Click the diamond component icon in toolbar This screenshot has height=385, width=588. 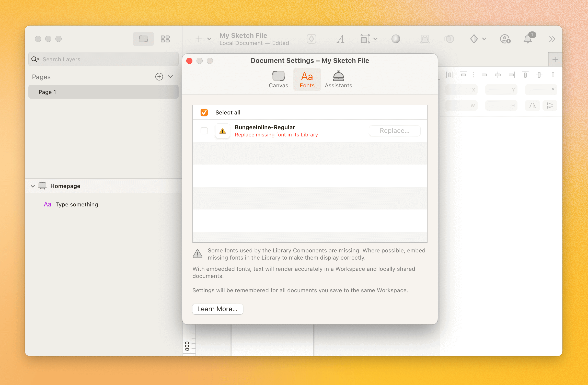click(474, 39)
